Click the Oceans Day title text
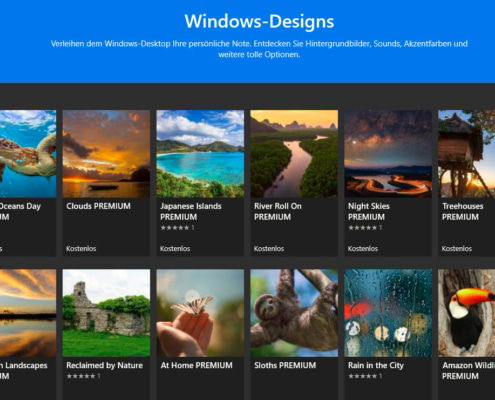Screen dimensions: 495x400 (x=20, y=206)
